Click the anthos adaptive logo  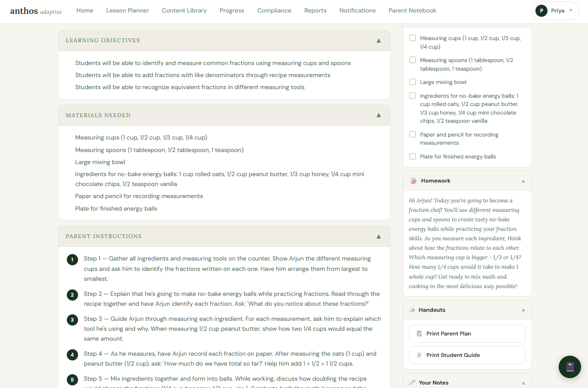coord(36,11)
